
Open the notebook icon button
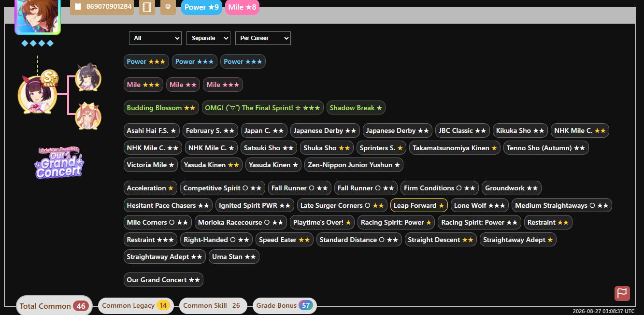tap(147, 7)
